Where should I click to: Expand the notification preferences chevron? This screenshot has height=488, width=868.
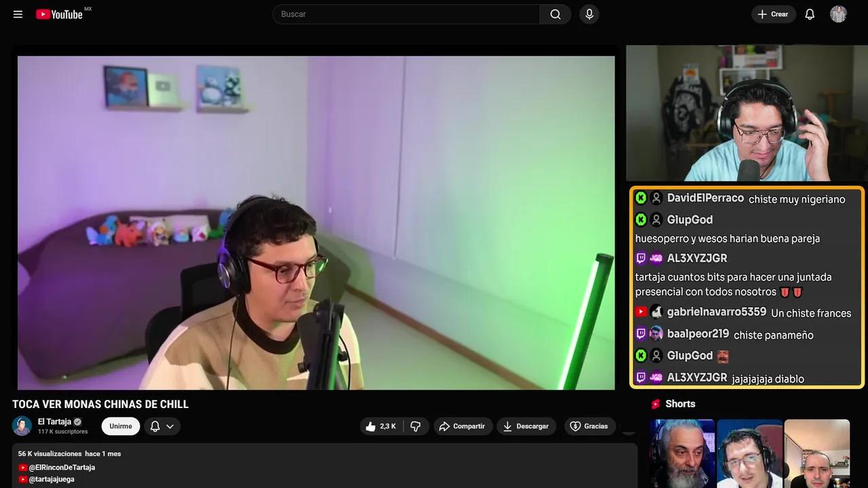coord(170,426)
